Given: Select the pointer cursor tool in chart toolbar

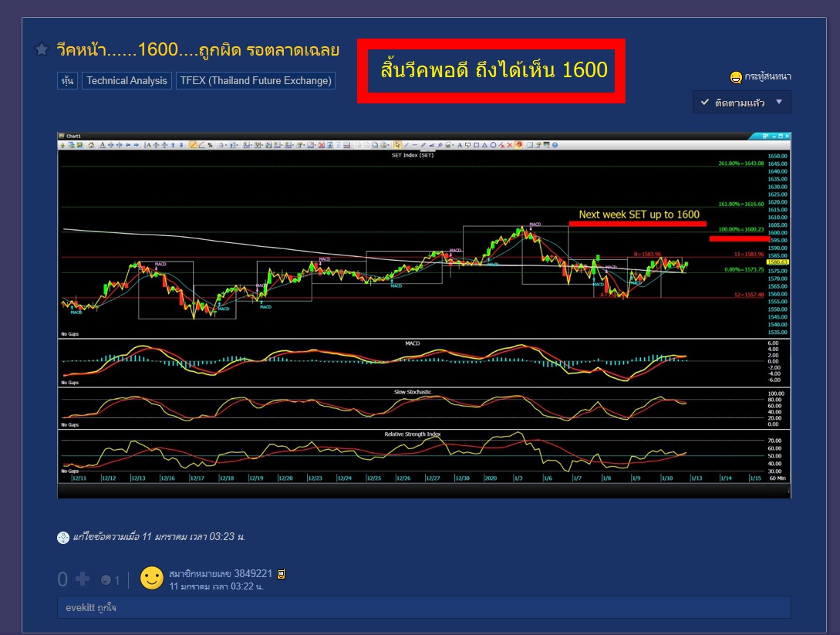Looking at the screenshot, I should pos(397,145).
